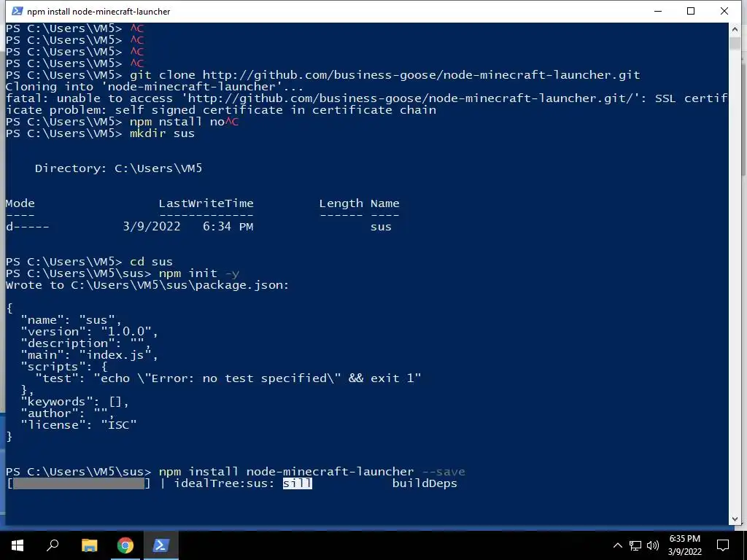Click the window title 'npm install node-minecraft-launcher'
Viewport: 747px width, 560px height.
tap(98, 12)
